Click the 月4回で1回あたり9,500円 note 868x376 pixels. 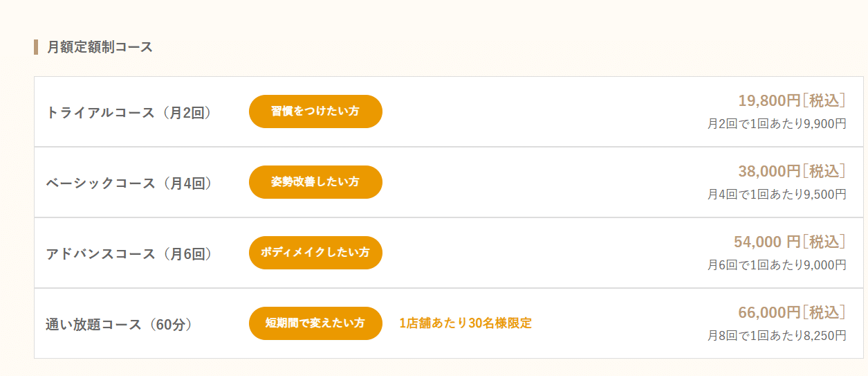tap(777, 195)
